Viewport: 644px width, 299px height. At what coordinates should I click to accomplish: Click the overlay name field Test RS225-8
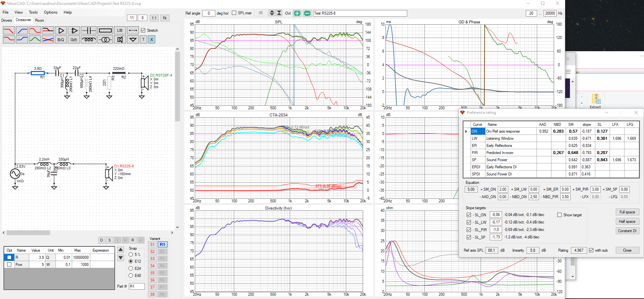pyautogui.click(x=360, y=13)
